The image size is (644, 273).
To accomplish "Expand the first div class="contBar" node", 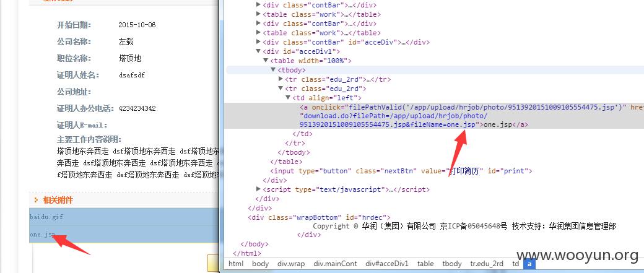I will click(x=258, y=5).
